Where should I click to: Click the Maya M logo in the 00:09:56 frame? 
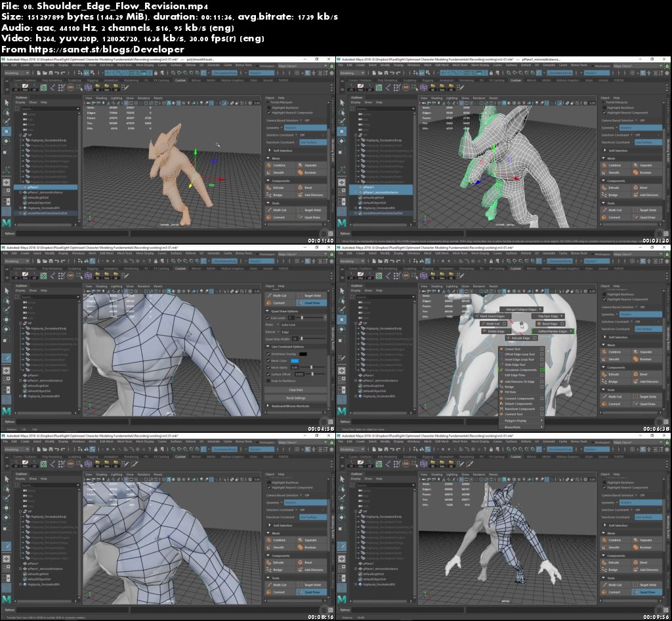tap(341, 599)
